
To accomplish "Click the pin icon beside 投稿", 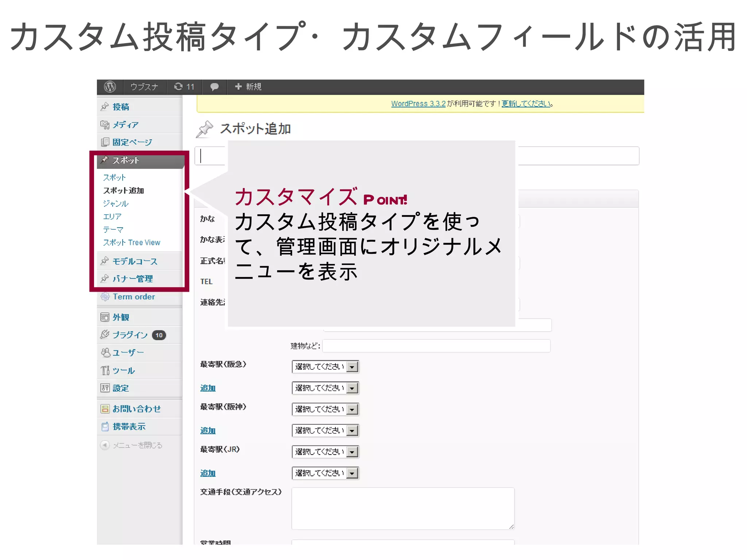I will pos(105,106).
